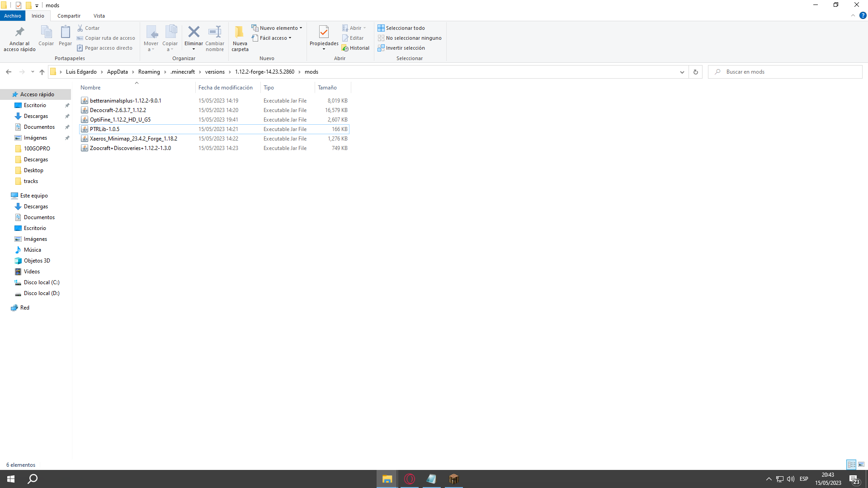Click Copiar ruta de acceso
The width and height of the screenshot is (868, 488).
point(106,38)
